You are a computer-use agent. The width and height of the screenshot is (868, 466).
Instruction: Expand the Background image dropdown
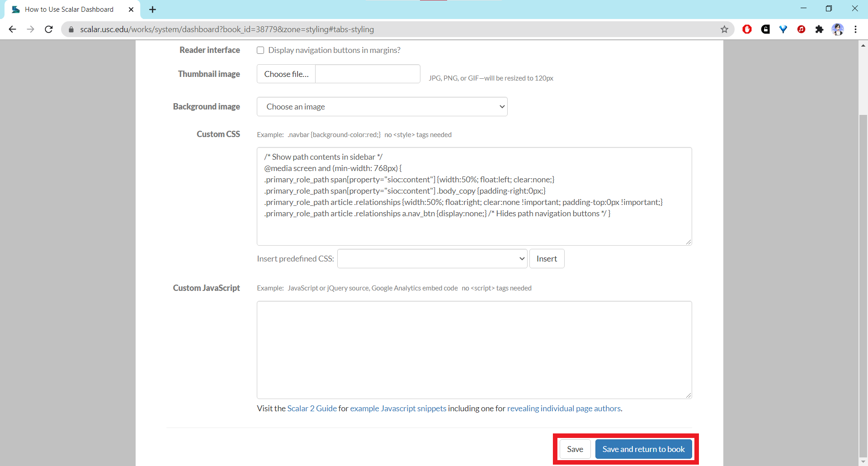(382, 107)
